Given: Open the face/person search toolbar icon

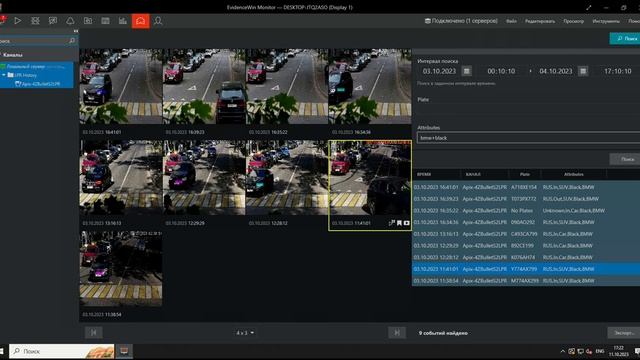Looking at the screenshot, I should (x=158, y=20).
